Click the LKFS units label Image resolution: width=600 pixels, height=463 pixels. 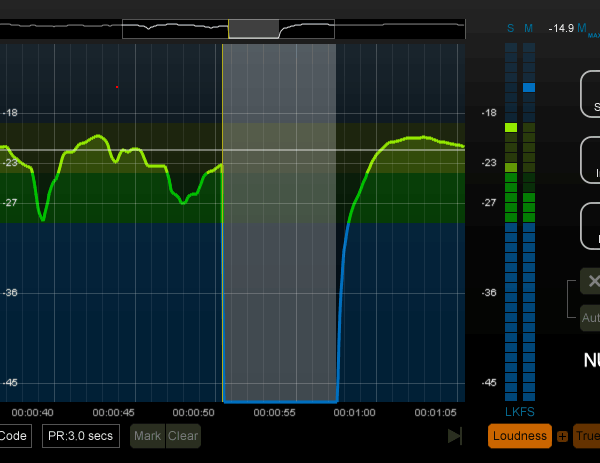(x=520, y=413)
